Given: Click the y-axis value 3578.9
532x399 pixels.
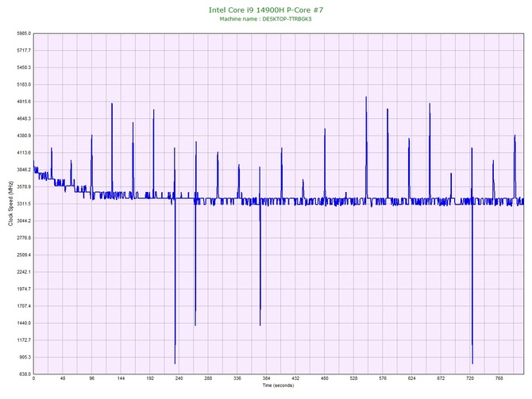Looking at the screenshot, I should click(x=24, y=186).
